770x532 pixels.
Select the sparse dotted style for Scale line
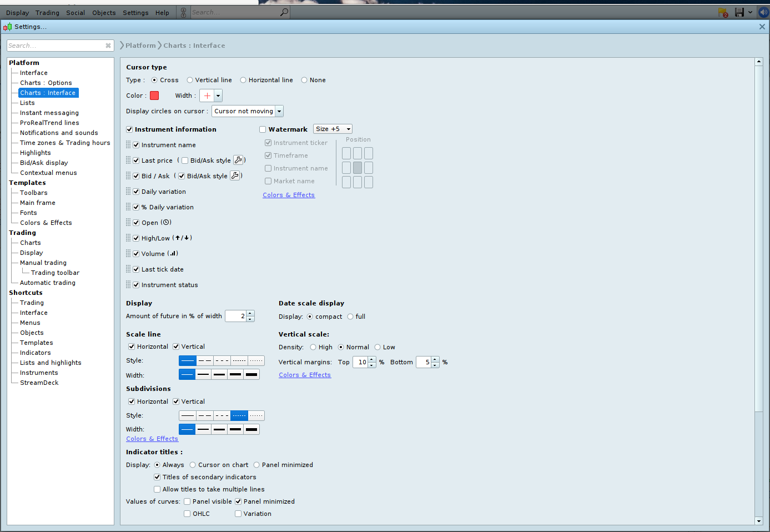256,360
